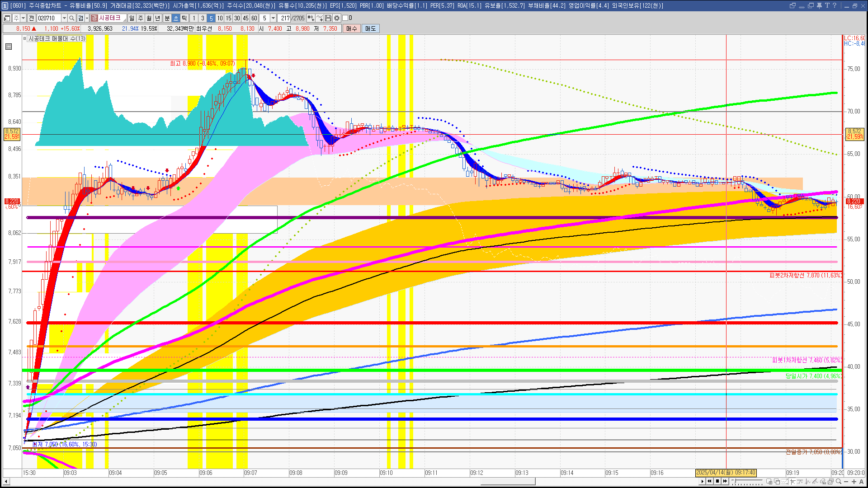Toggle the chart data grid icon at left
Image resolution: width=868 pixels, height=488 pixels.
point(9,47)
